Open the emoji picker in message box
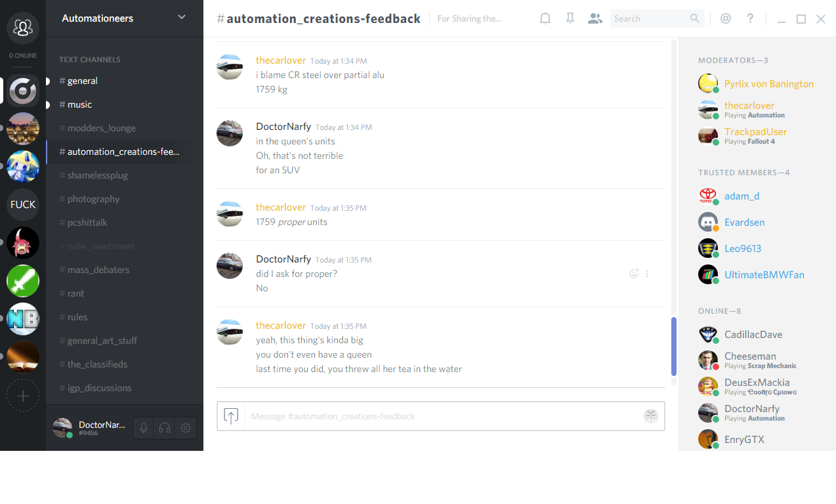The image size is (836, 504). click(x=650, y=415)
